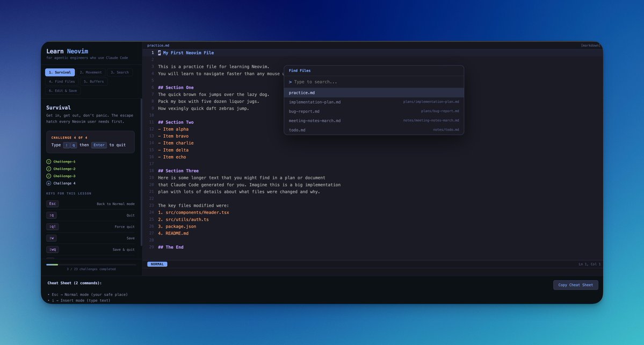Click the Ln 1, Col 1 status
Image resolution: width=644 pixels, height=345 pixels.
589,264
